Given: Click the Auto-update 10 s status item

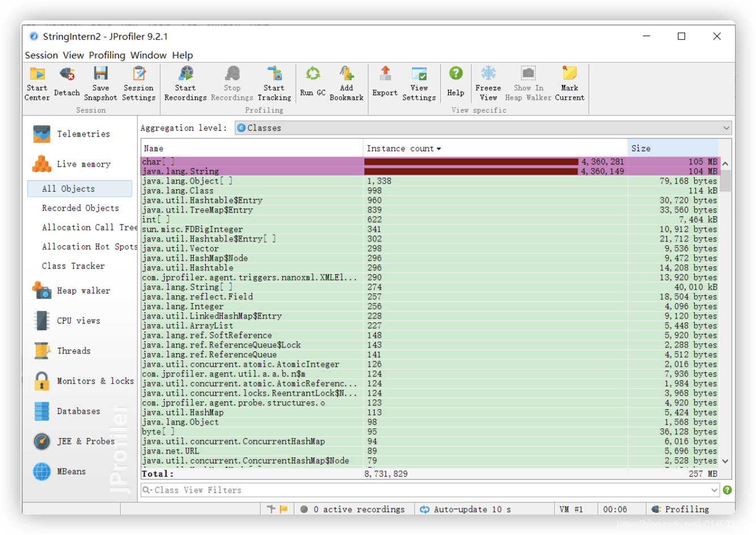Looking at the screenshot, I should [x=465, y=509].
